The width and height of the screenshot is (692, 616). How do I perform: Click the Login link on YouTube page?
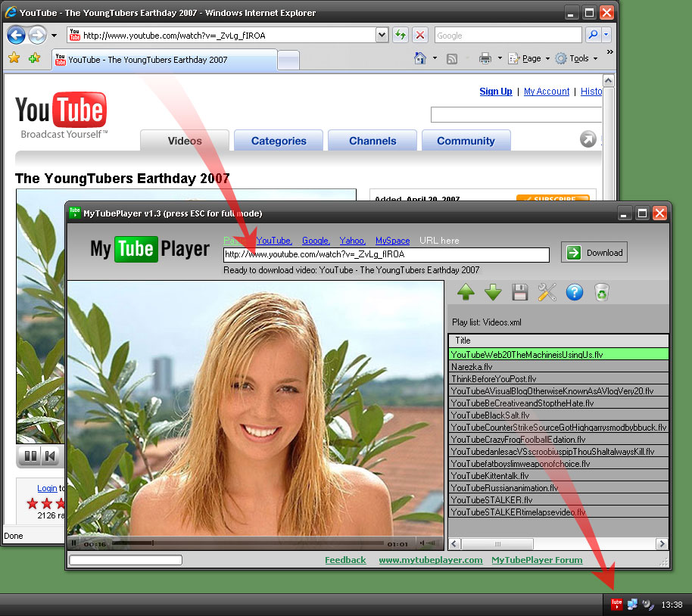[x=47, y=488]
